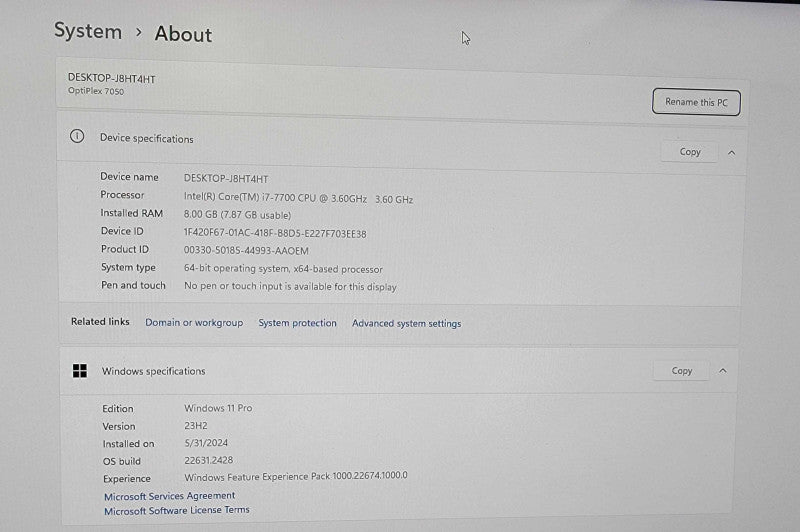Select the Windows Feature Experience Pack text
Viewport: 800px width, 532px height.
pos(296,476)
